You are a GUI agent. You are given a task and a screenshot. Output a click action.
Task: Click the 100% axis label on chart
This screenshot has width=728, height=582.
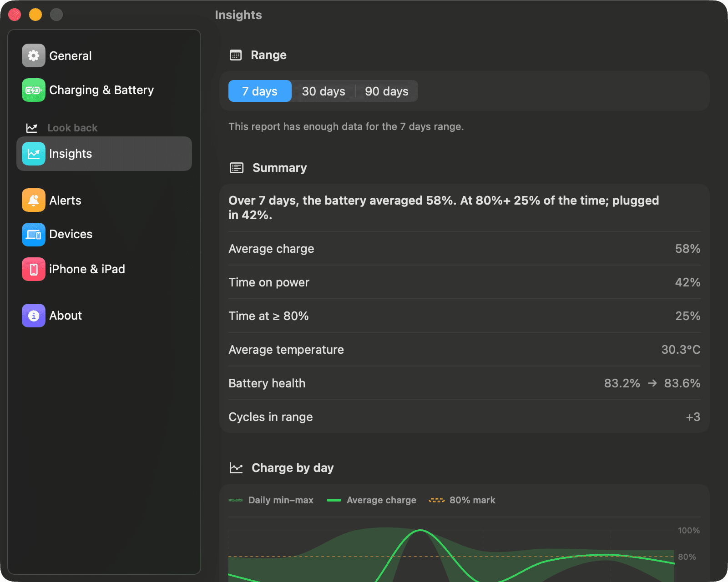[x=689, y=531]
